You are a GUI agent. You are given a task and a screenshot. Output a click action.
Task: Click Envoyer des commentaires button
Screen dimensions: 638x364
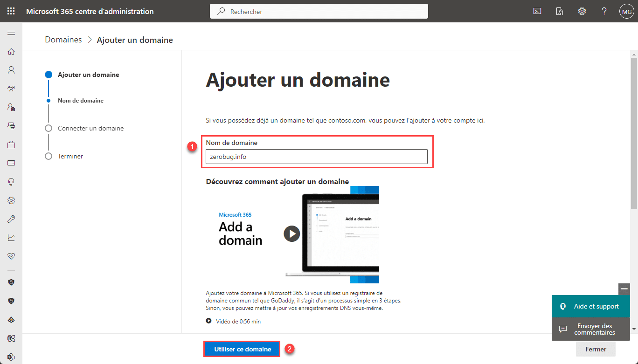point(591,329)
